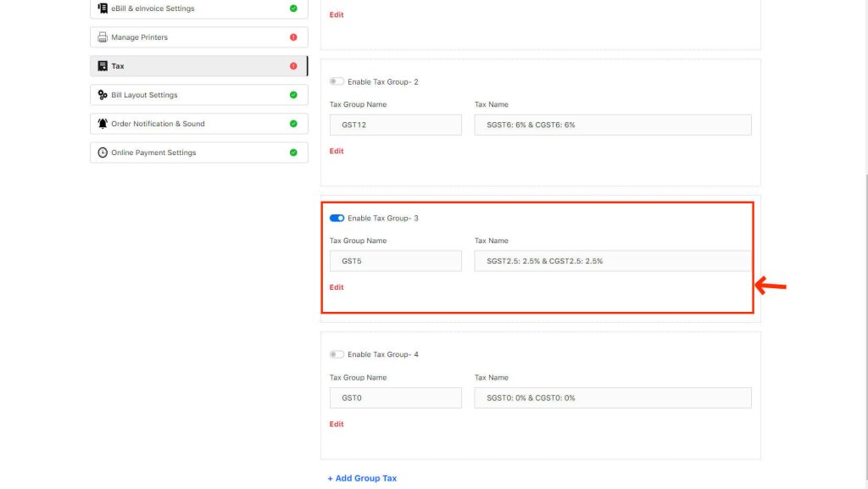Enable Tax Group- 4 toggle

[x=337, y=354]
